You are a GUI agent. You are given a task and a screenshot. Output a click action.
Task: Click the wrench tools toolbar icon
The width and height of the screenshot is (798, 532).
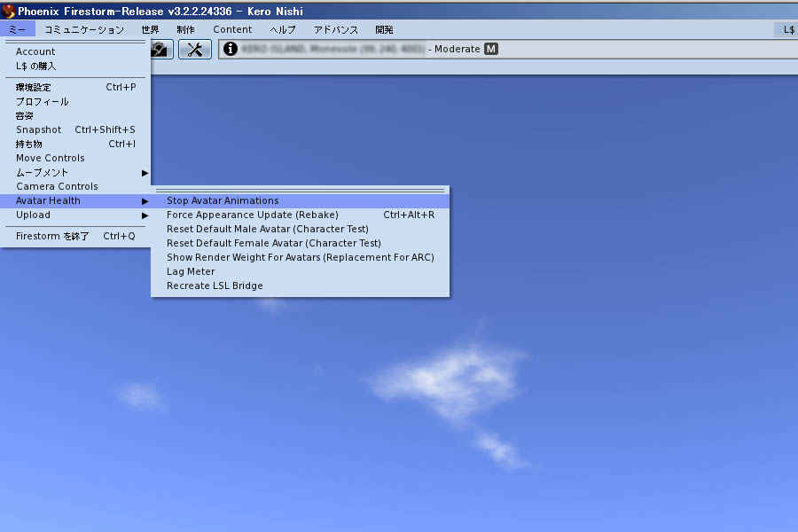pyautogui.click(x=195, y=50)
